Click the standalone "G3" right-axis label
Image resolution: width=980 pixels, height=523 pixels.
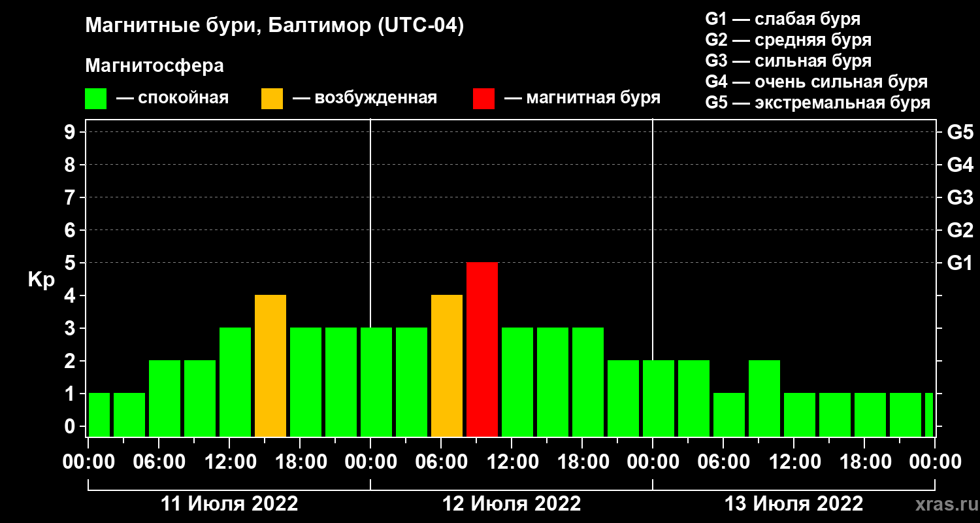[960, 197]
